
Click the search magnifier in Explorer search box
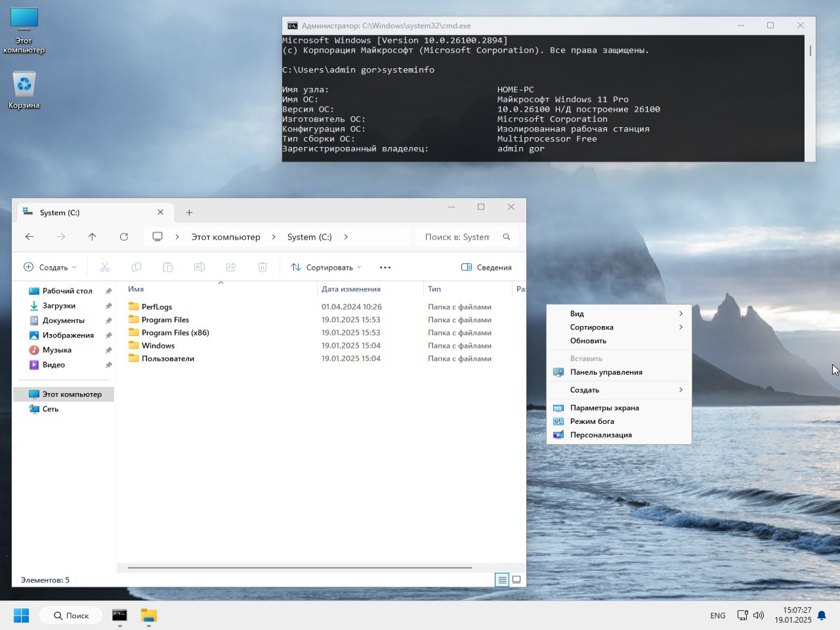pos(507,237)
